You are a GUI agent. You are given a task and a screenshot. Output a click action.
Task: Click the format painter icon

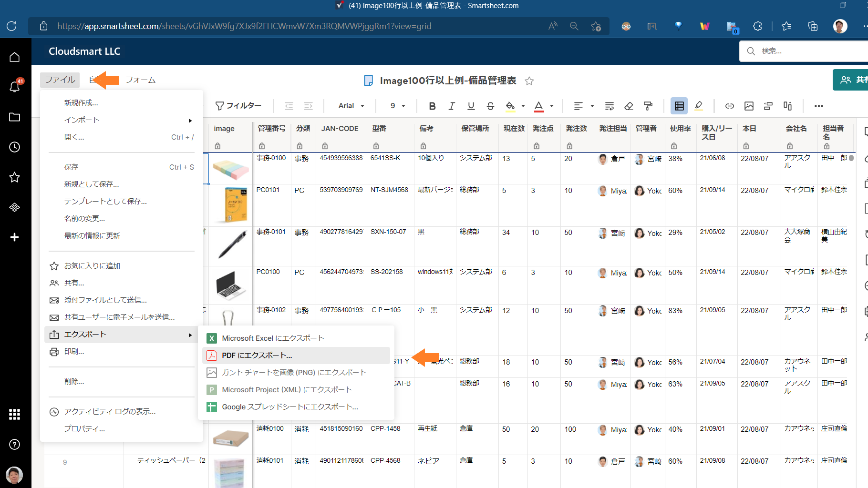647,106
